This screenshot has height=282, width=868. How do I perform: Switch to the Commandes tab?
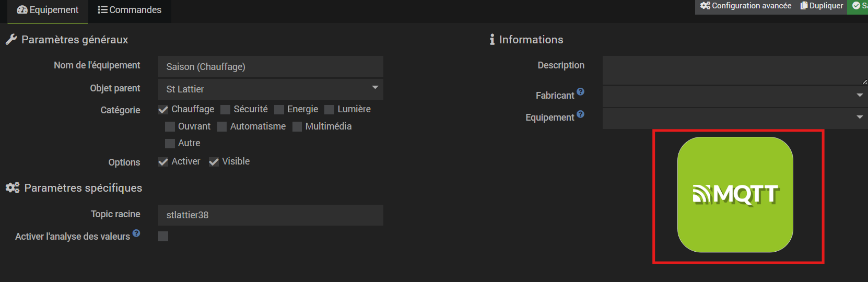(130, 10)
